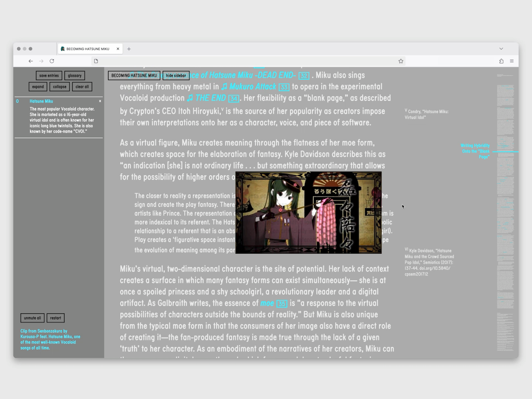Close the BECOMING HATSUNE MIKU tab
This screenshot has width=532, height=399.
click(118, 49)
